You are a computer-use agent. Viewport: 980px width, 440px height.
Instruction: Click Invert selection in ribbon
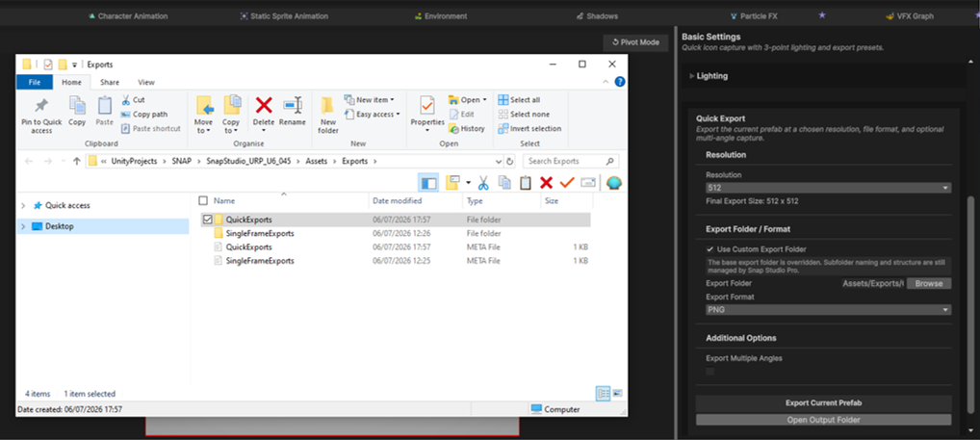coord(529,129)
